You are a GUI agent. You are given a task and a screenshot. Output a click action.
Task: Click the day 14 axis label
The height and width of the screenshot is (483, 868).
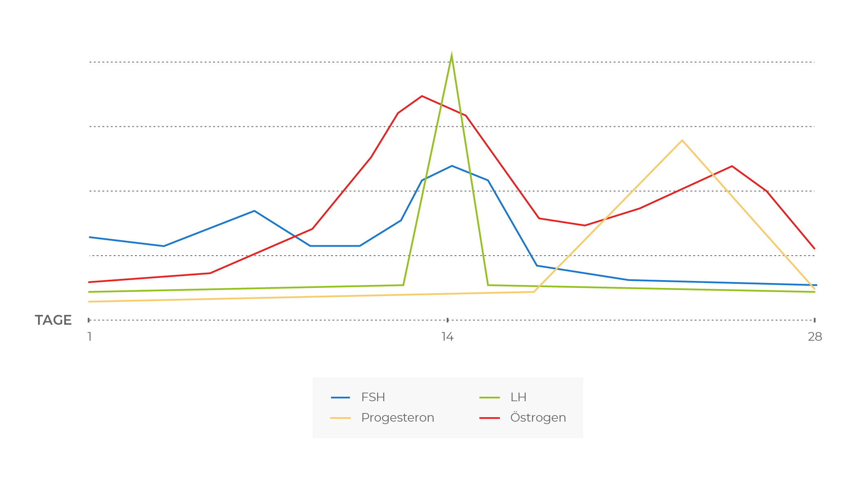pyautogui.click(x=447, y=337)
